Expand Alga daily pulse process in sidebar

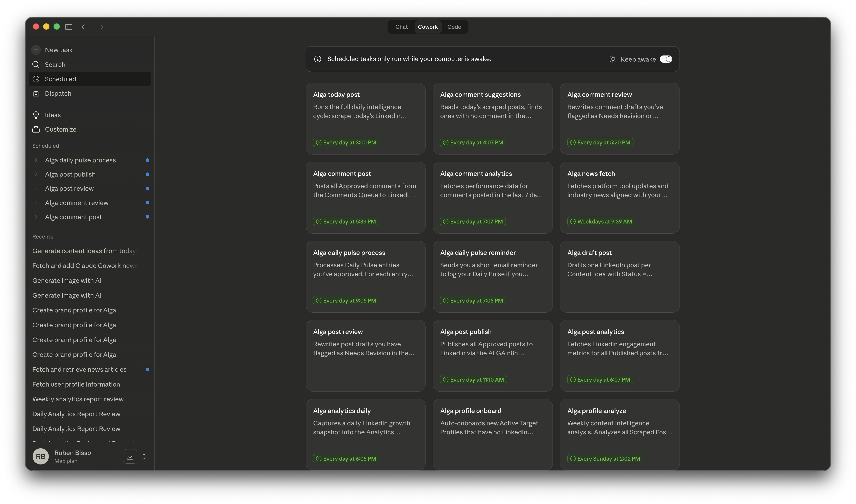pos(36,160)
